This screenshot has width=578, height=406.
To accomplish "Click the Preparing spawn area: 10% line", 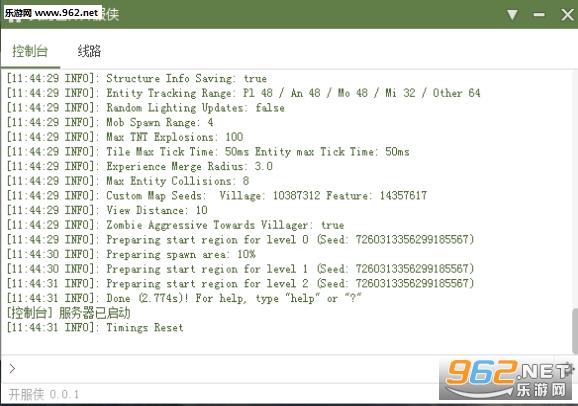I will (131, 254).
